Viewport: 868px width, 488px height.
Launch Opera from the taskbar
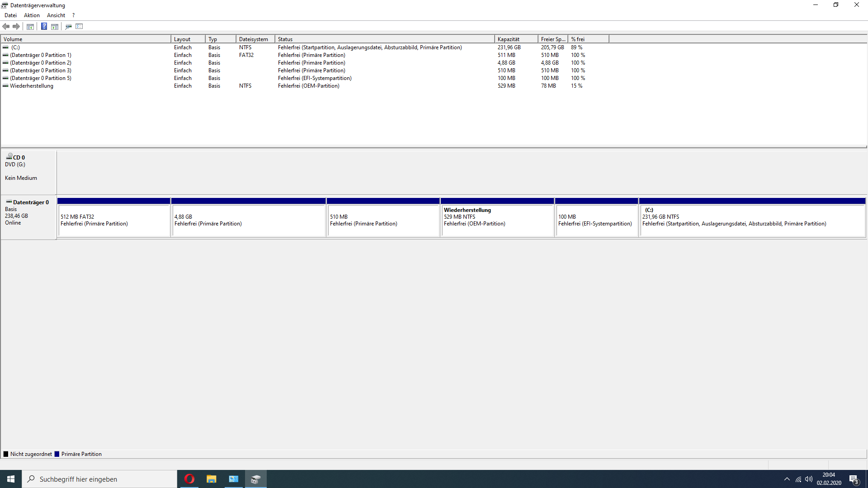(189, 479)
